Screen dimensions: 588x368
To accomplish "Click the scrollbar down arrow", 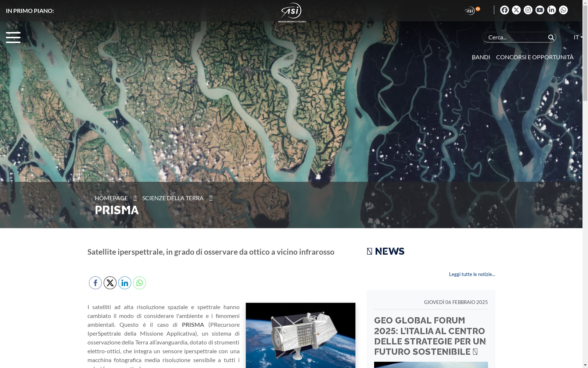I will (585, 365).
